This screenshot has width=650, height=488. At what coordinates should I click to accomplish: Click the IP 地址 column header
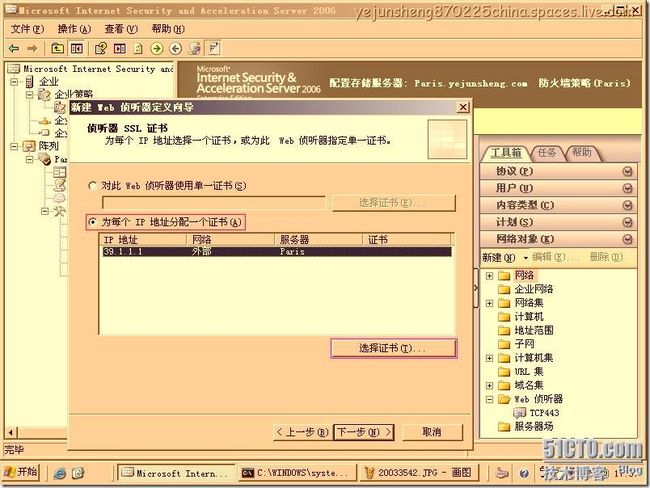(x=143, y=240)
